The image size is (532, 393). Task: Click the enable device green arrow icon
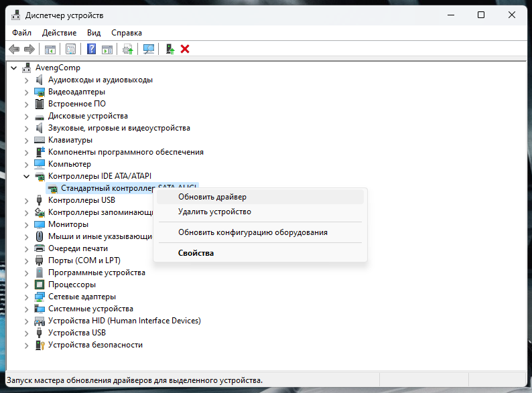[170, 49]
